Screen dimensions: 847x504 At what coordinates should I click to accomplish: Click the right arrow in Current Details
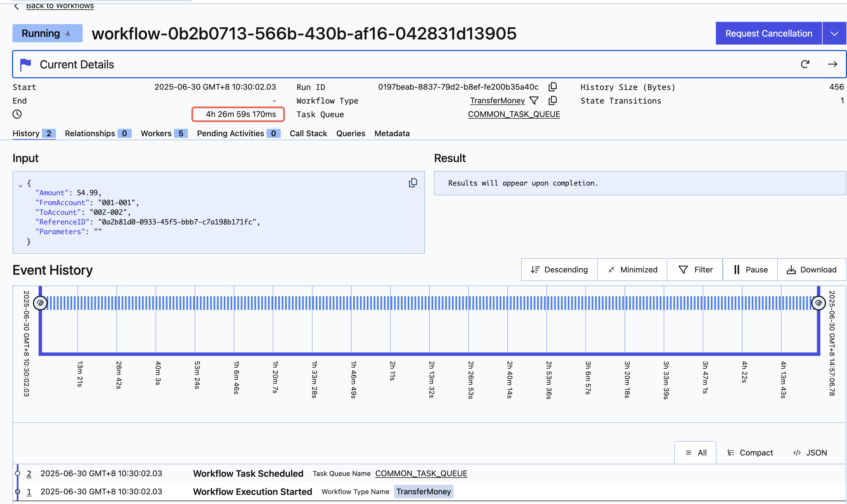(833, 64)
